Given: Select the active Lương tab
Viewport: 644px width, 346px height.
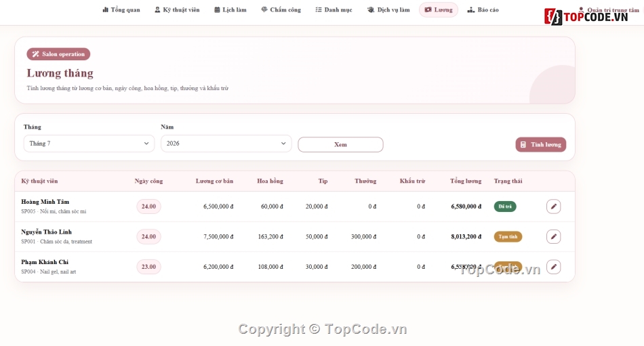Looking at the screenshot, I should 438,9.
